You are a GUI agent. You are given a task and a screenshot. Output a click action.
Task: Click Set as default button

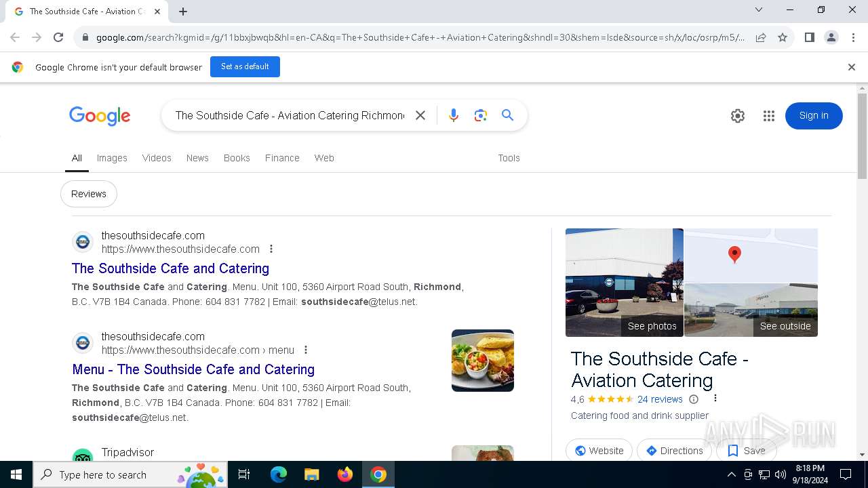pos(245,66)
